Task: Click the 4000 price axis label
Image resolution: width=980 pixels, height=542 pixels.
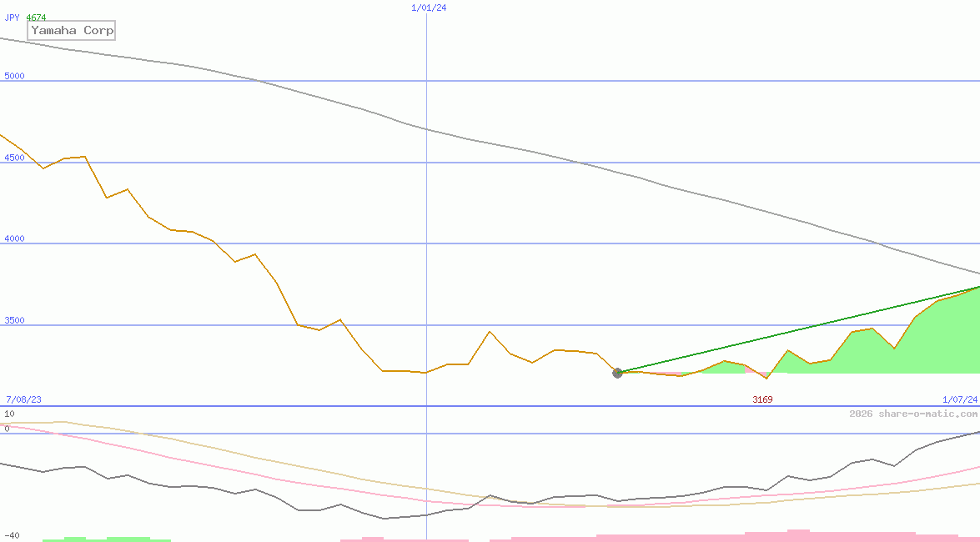Action: (14, 238)
